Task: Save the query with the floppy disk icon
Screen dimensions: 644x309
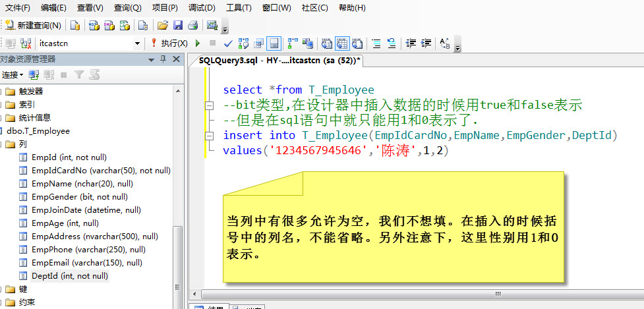Action: (x=178, y=26)
